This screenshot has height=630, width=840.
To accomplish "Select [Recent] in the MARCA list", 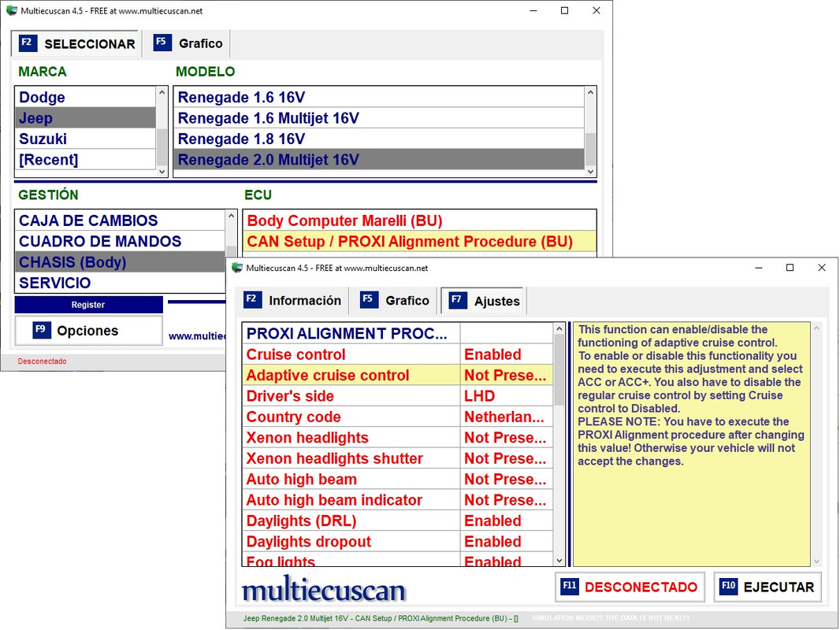I will [x=86, y=160].
